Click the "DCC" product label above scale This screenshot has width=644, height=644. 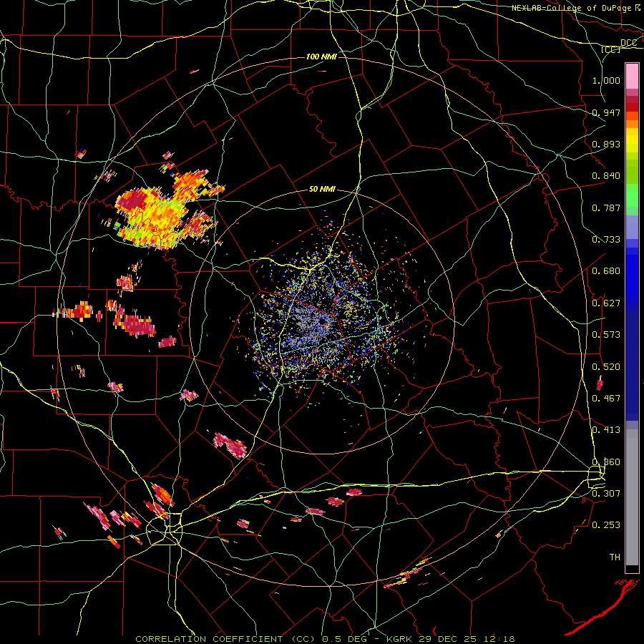click(628, 43)
